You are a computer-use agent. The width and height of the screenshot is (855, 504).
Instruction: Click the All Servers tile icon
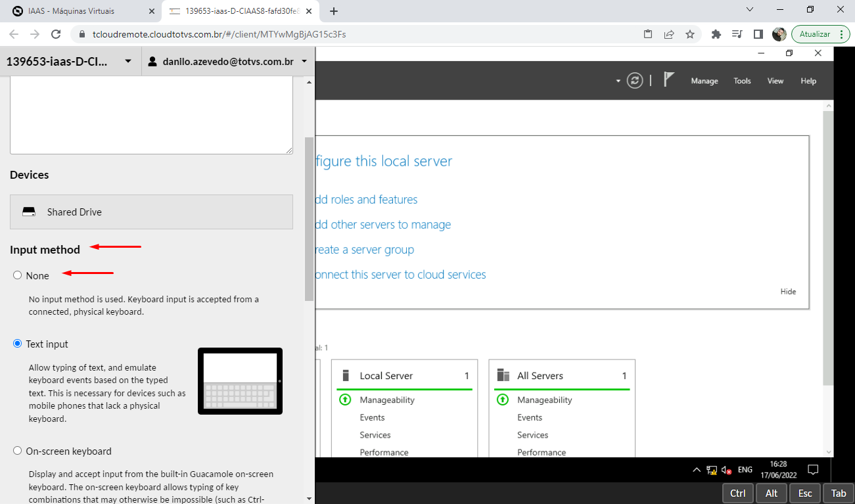click(x=503, y=376)
